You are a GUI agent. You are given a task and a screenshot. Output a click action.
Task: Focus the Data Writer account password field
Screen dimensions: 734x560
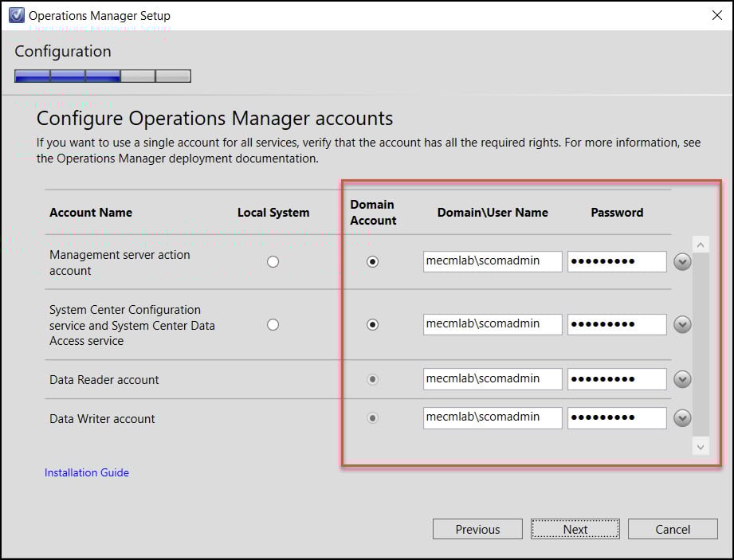coord(617,417)
